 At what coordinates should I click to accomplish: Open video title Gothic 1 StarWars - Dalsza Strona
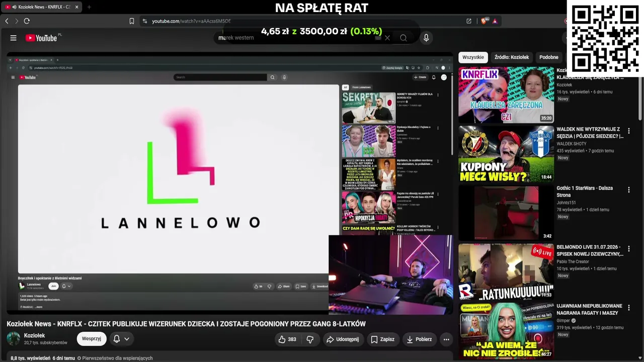point(585,192)
